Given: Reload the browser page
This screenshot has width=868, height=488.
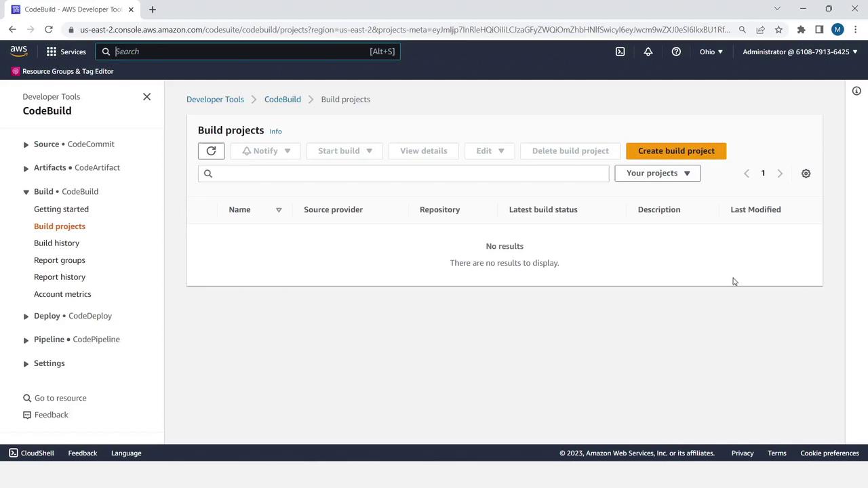Looking at the screenshot, I should (49, 29).
